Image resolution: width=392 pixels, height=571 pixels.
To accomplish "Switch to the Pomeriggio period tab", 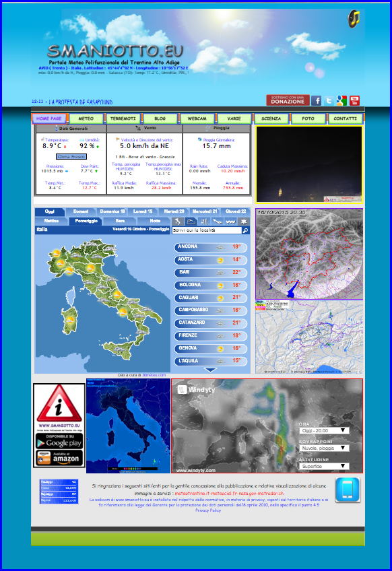I will [86, 221].
